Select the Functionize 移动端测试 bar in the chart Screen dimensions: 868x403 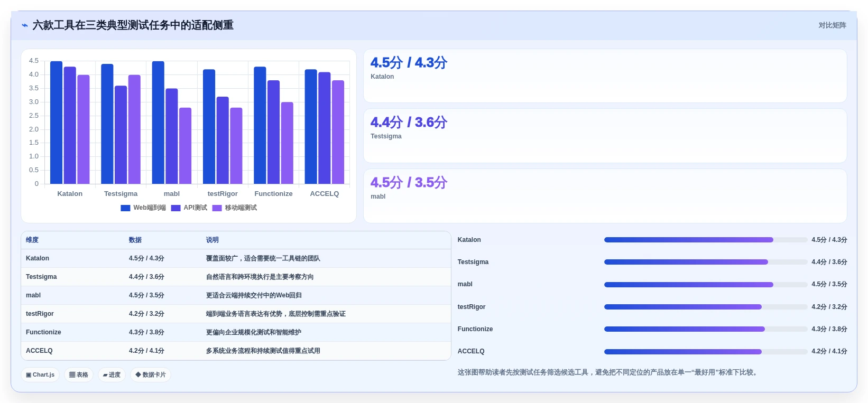287,143
